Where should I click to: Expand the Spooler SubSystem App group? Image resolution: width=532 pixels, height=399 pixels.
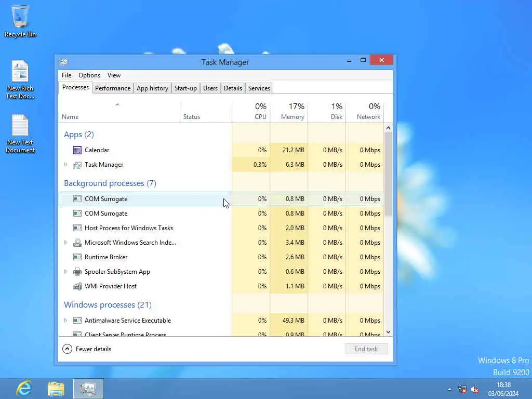(66, 272)
